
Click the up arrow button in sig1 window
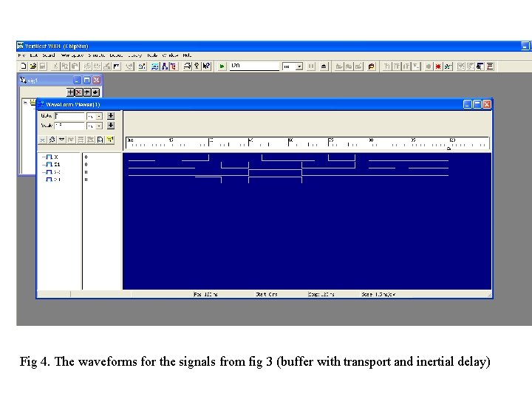[x=87, y=92]
